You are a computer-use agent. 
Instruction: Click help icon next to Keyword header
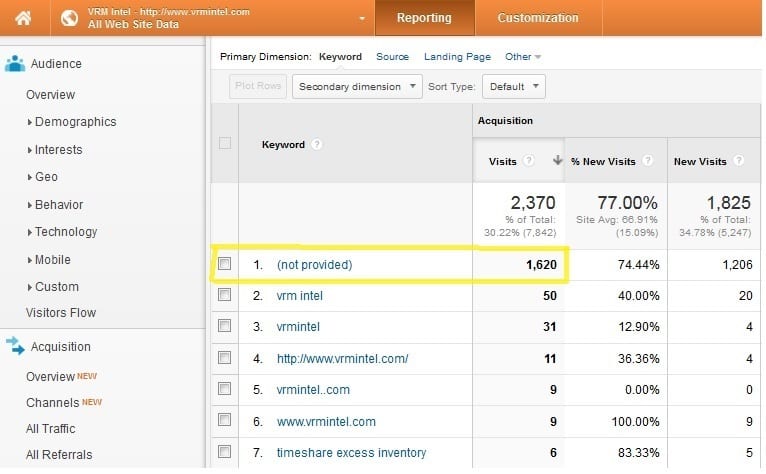coord(317,144)
